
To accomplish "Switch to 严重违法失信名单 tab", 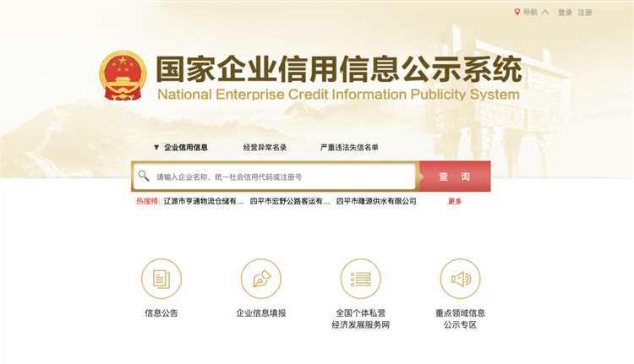I will [x=349, y=148].
